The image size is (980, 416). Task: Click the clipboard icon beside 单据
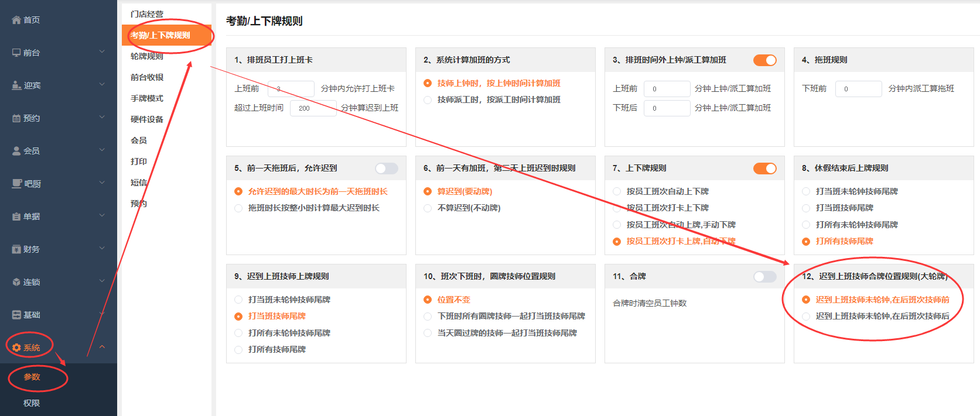tap(16, 216)
